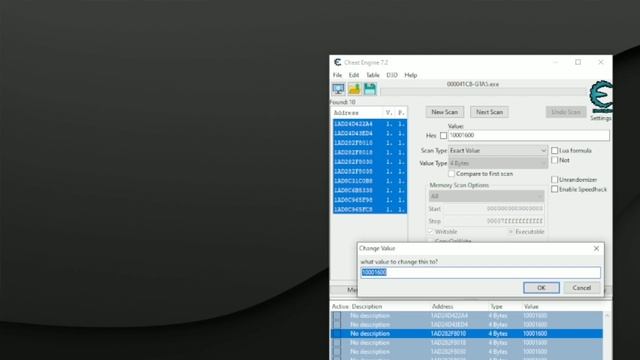The height and width of the screenshot is (360, 640).
Task: Click the Start address field
Action: coord(493,209)
